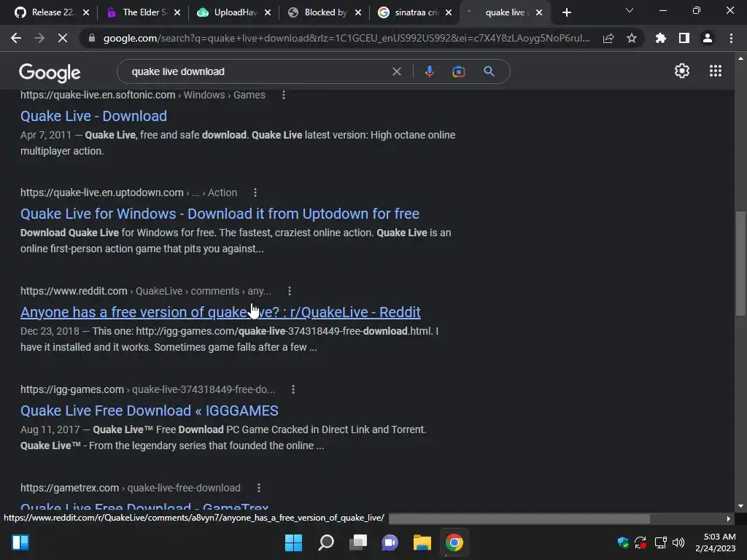Open the Widgets panel icon

pyautogui.click(x=20, y=542)
